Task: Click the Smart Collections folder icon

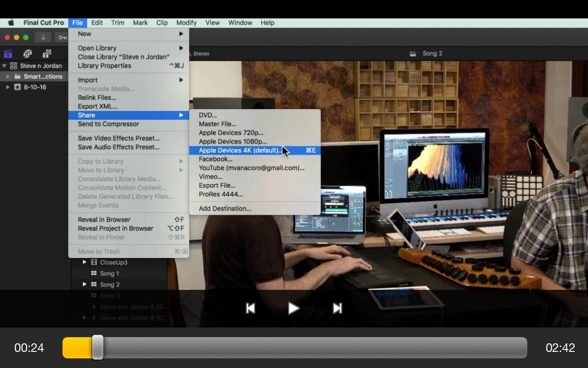Action: click(17, 76)
